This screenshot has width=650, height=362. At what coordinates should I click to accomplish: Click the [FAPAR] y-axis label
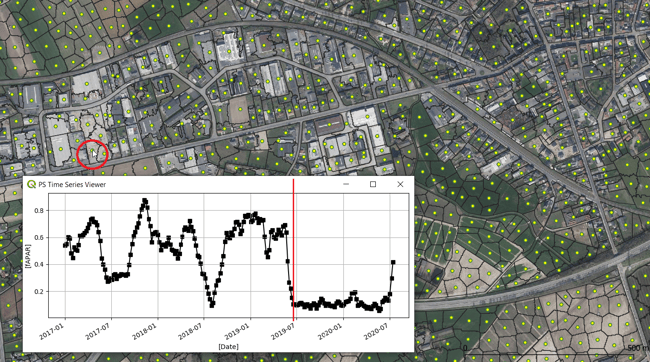pos(28,256)
